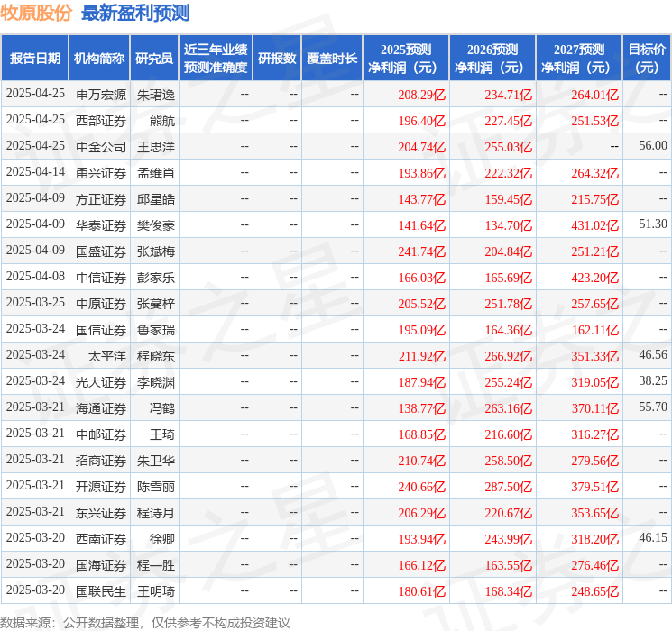The image size is (672, 631).
Task: Select the 申万宏源 institution cell
Action: (x=101, y=95)
